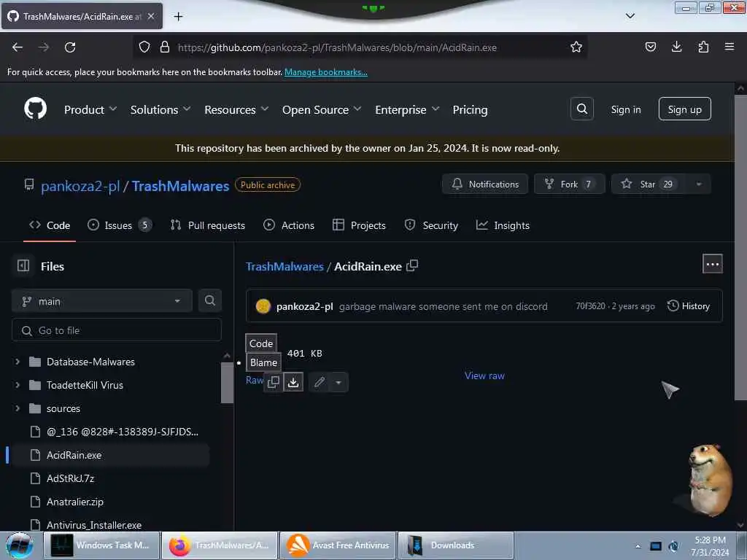The image size is (747, 560).
Task: Click Sign in link
Action: 625,109
